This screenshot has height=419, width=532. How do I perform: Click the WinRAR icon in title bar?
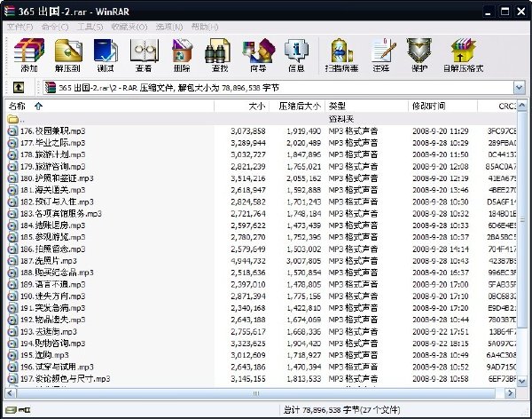tap(10, 11)
